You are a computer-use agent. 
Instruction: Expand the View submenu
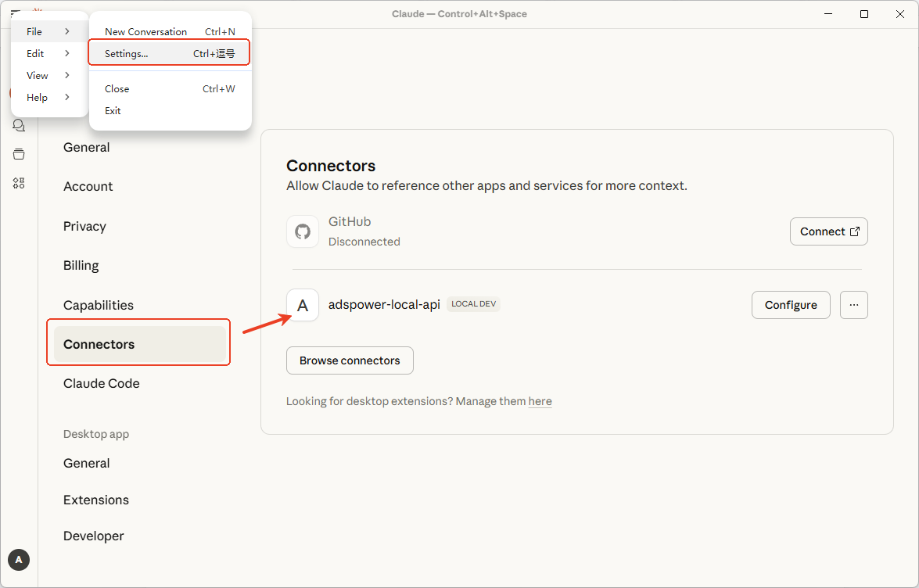pyautogui.click(x=48, y=76)
